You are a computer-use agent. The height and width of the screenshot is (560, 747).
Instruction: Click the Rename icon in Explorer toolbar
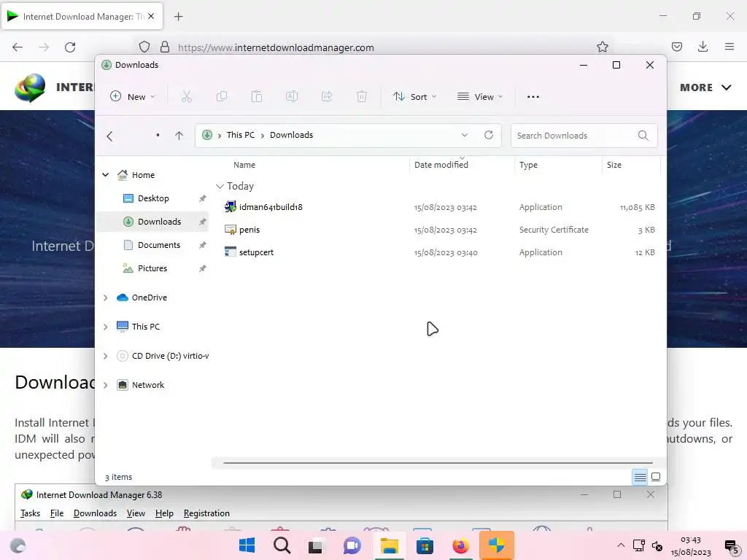point(292,97)
